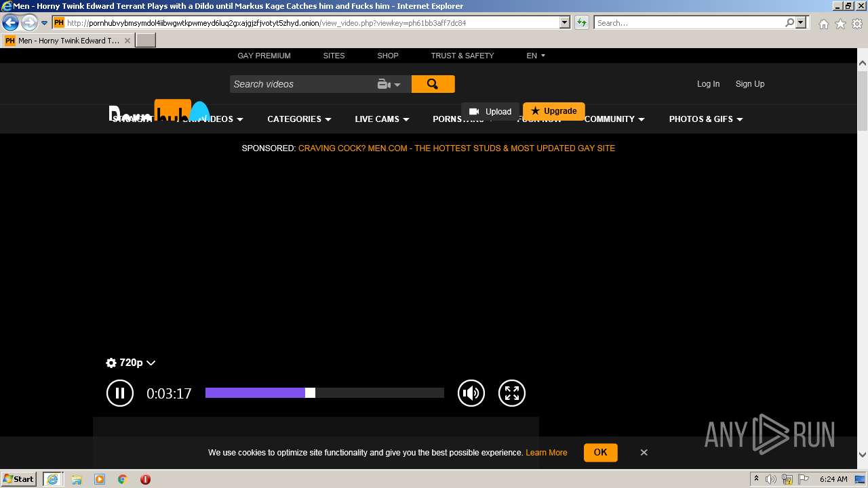The height and width of the screenshot is (488, 868).
Task: Click in the browser Search box
Action: [688, 23]
